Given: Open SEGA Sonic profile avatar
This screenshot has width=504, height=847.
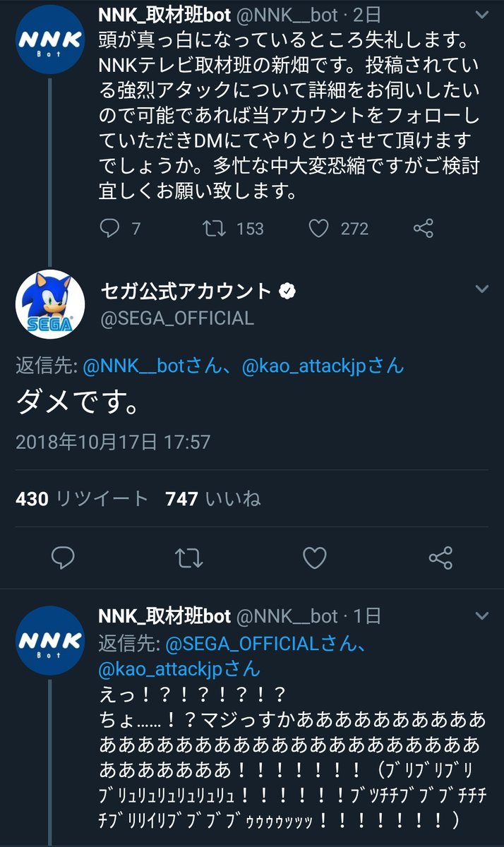Looking at the screenshot, I should click(x=50, y=304).
